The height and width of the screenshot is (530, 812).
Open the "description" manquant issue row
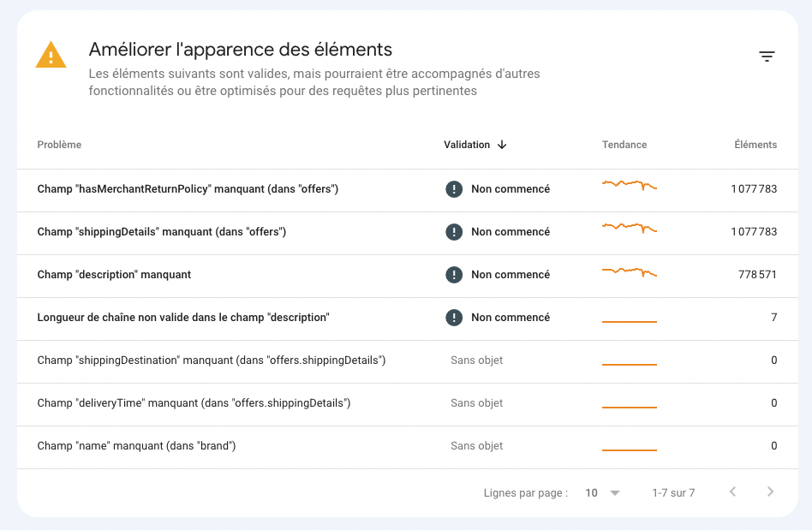(114, 275)
